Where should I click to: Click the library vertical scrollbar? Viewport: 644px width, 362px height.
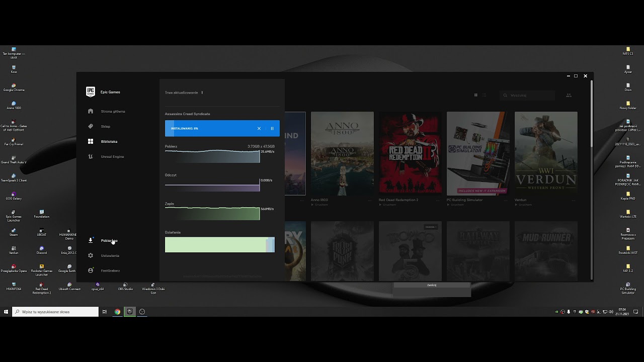coord(592,113)
